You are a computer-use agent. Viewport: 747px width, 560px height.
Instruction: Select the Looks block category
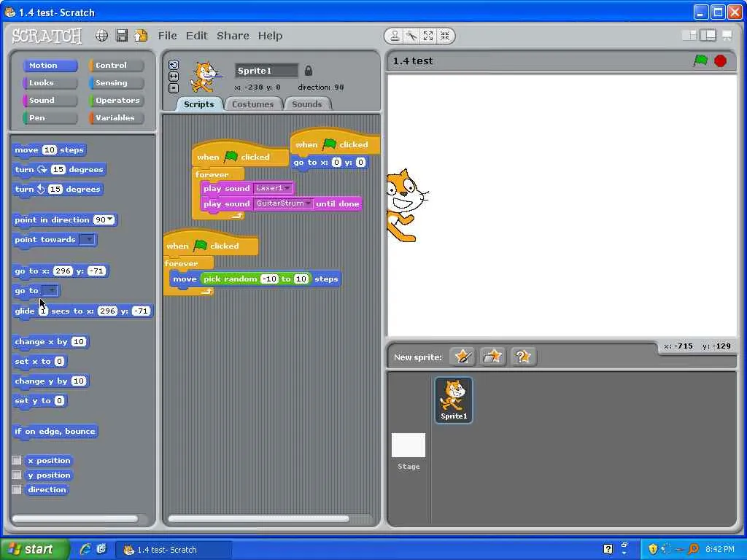click(50, 83)
